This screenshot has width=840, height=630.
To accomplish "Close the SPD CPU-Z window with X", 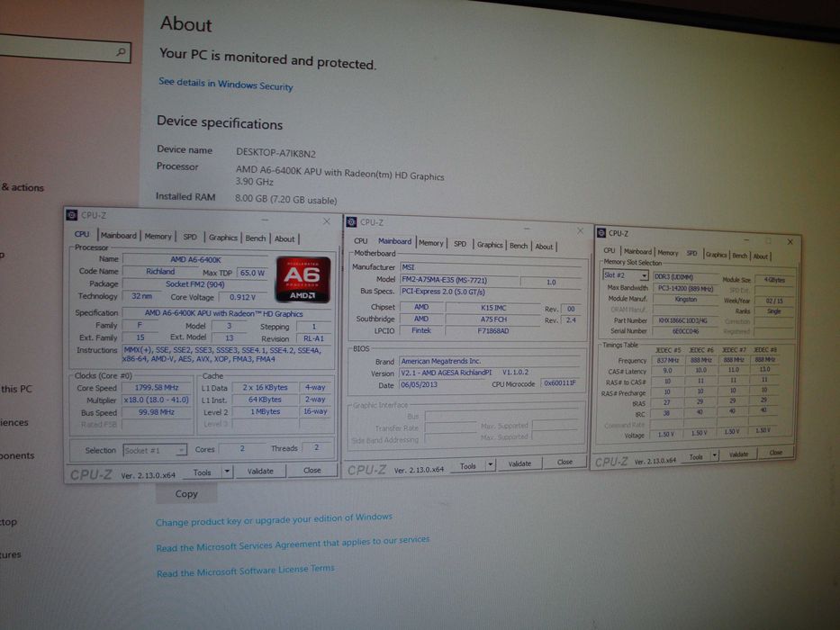I will [790, 241].
